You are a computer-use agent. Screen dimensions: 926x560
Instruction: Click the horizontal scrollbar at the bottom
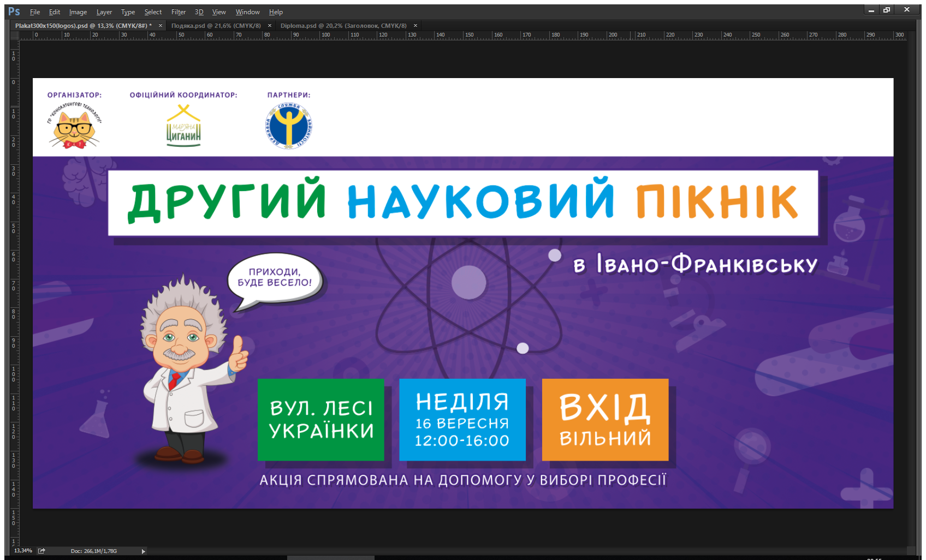point(331,557)
